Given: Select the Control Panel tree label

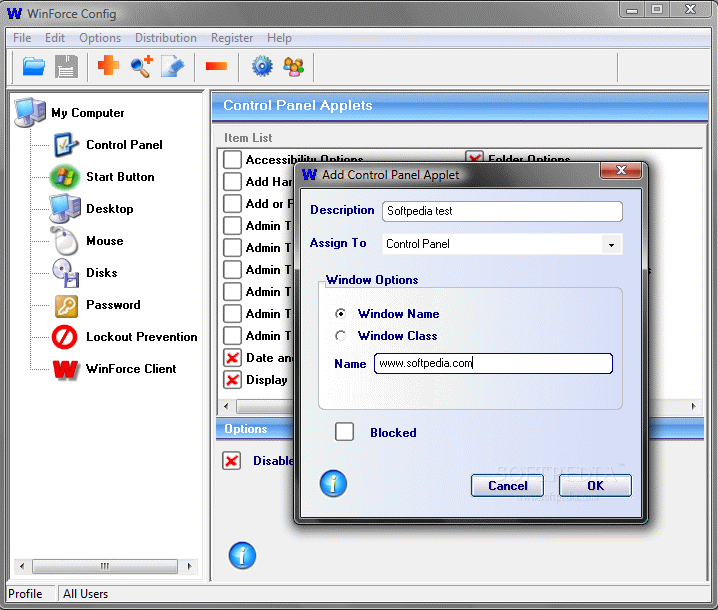Looking at the screenshot, I should coord(124,145).
